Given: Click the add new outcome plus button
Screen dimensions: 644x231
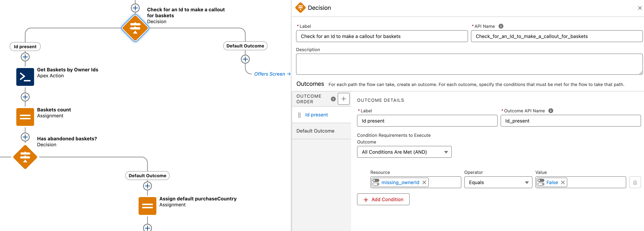Looking at the screenshot, I should click(x=343, y=99).
